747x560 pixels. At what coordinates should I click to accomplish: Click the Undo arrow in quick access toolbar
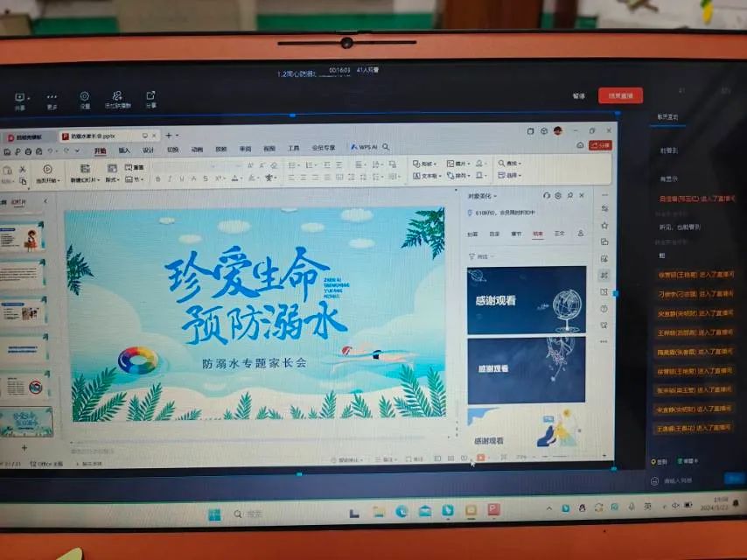(50, 151)
